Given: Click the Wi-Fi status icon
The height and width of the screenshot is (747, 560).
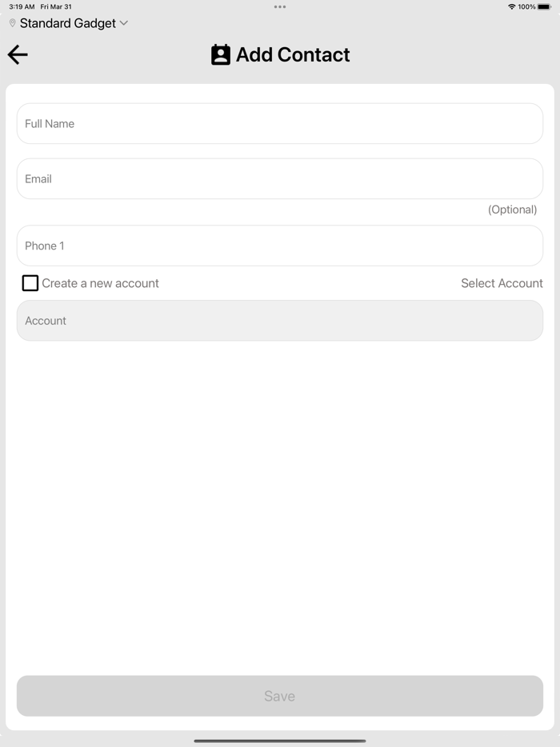Looking at the screenshot, I should [x=511, y=6].
